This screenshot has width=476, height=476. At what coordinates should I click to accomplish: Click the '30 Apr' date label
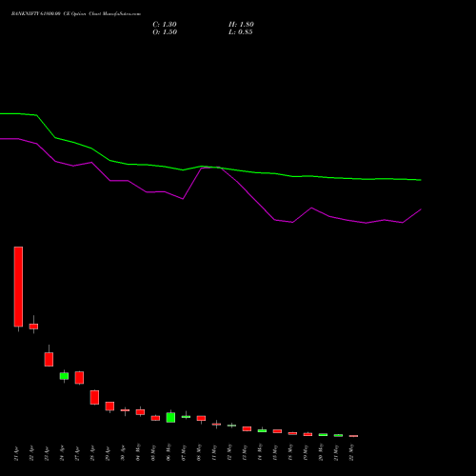point(123,454)
